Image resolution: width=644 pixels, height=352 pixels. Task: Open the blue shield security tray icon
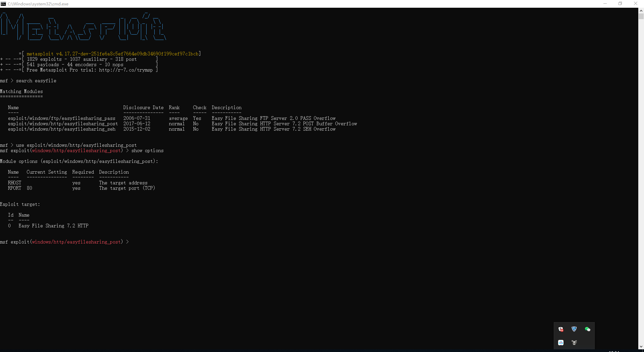[574, 329]
